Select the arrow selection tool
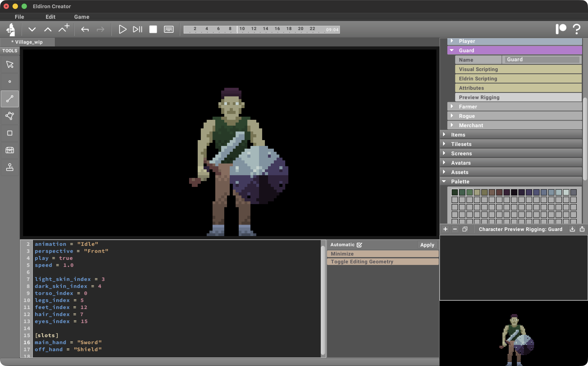This screenshot has height=366, width=588. (x=10, y=64)
